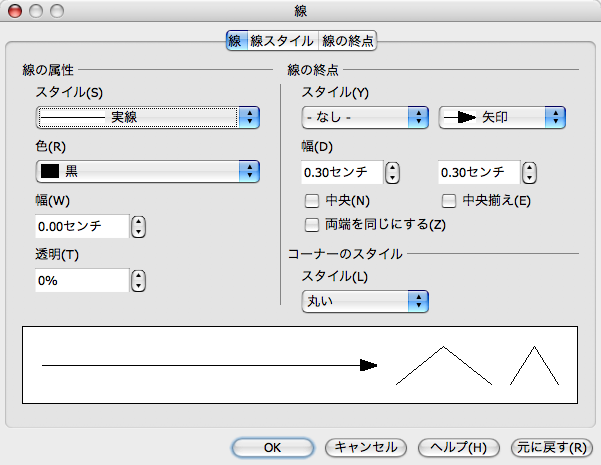Click the stepper of left arrow width field
601x465 pixels.
pos(393,173)
